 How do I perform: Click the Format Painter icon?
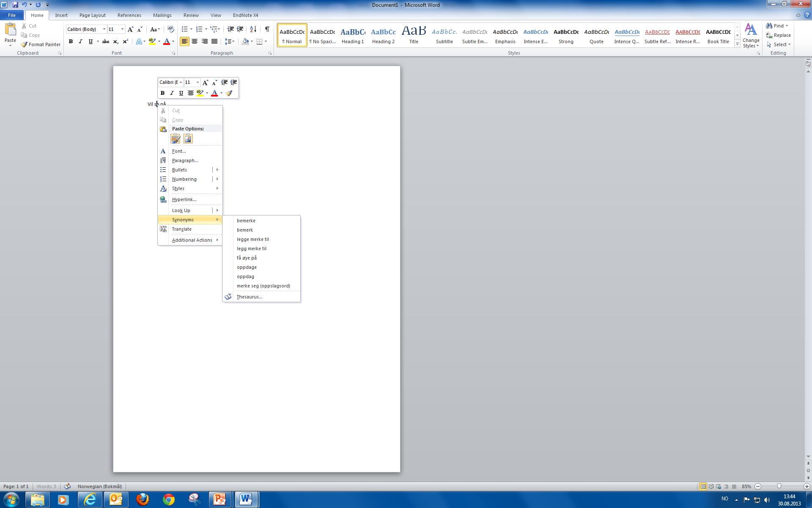click(x=23, y=45)
